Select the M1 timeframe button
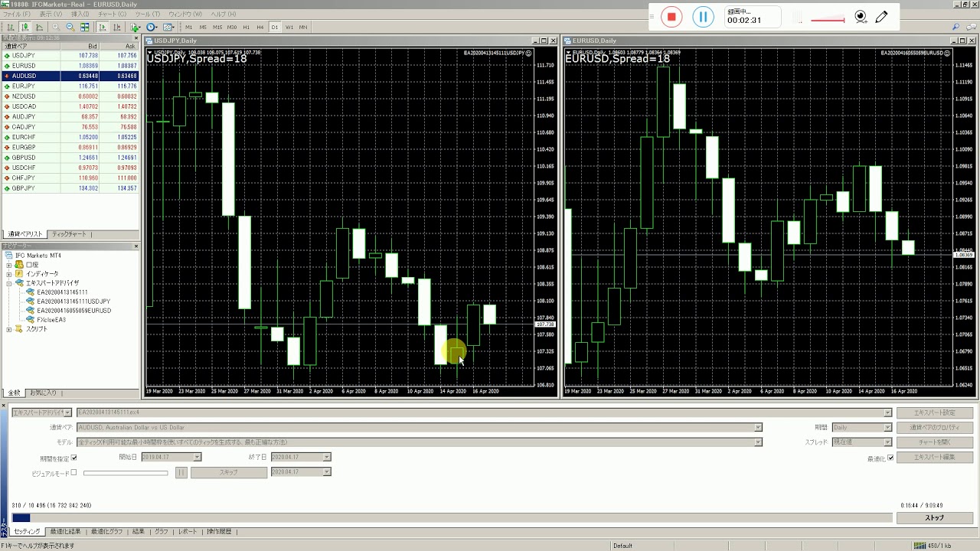Viewport: 980px width, 551px height. point(189,27)
